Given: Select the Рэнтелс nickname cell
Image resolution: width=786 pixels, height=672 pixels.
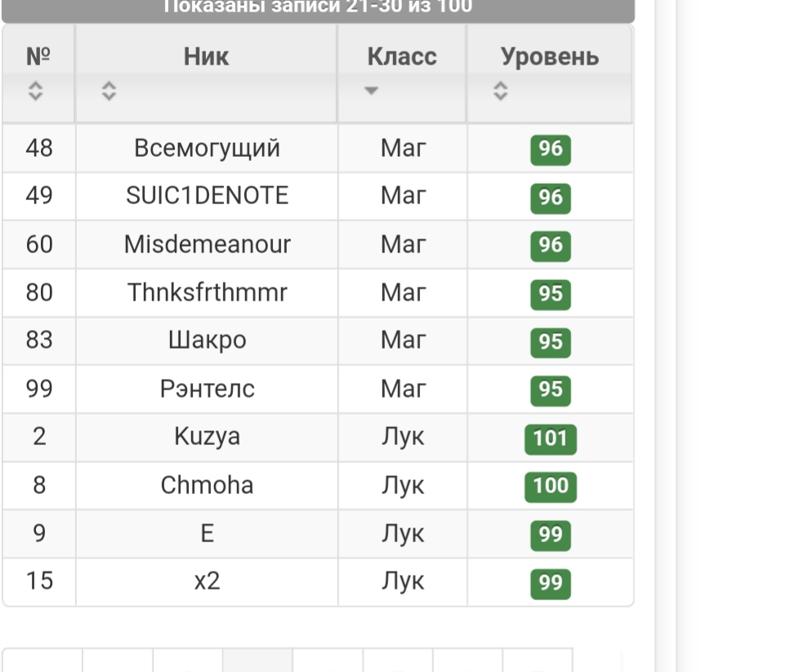Looking at the screenshot, I should point(207,389).
